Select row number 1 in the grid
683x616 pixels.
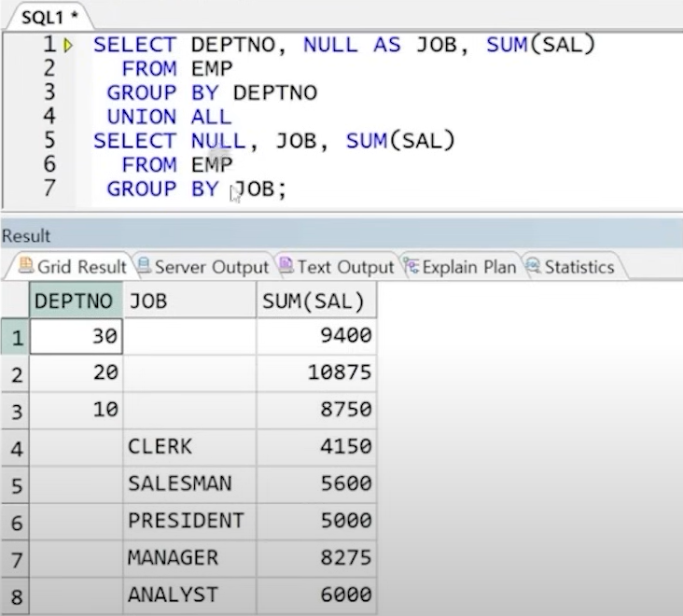[15, 337]
